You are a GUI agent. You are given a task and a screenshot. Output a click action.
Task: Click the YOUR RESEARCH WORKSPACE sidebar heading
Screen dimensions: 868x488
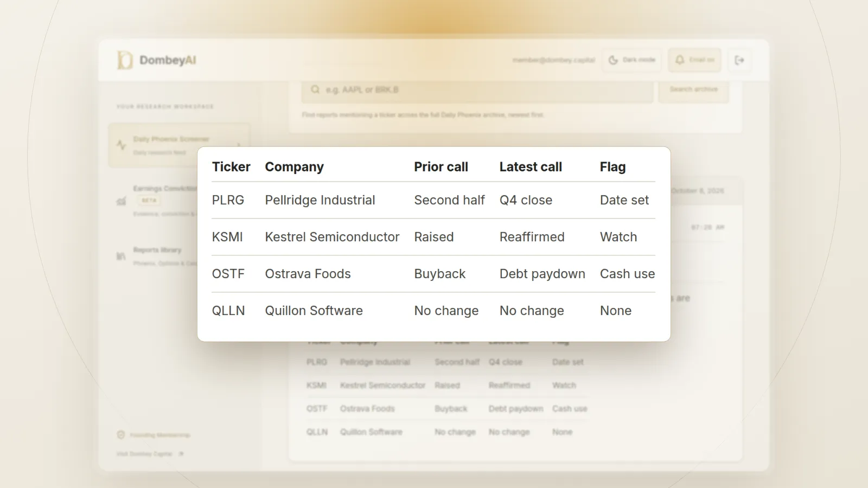(165, 107)
